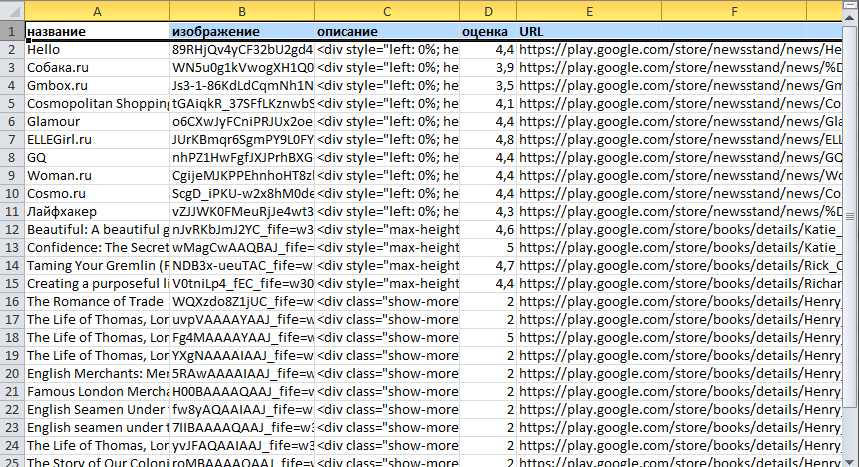Click header cell 'изображение'

tap(242, 31)
